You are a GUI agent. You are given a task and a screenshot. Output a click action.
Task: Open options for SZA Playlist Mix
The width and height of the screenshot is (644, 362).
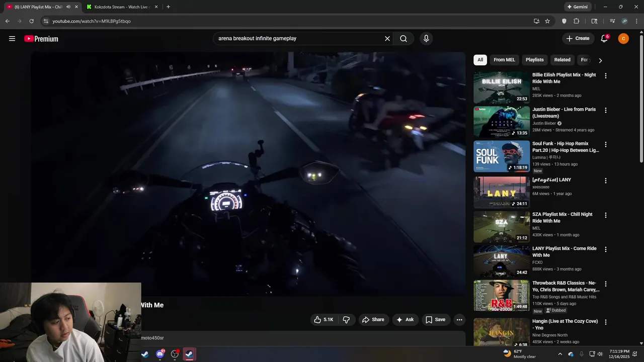tap(606, 215)
